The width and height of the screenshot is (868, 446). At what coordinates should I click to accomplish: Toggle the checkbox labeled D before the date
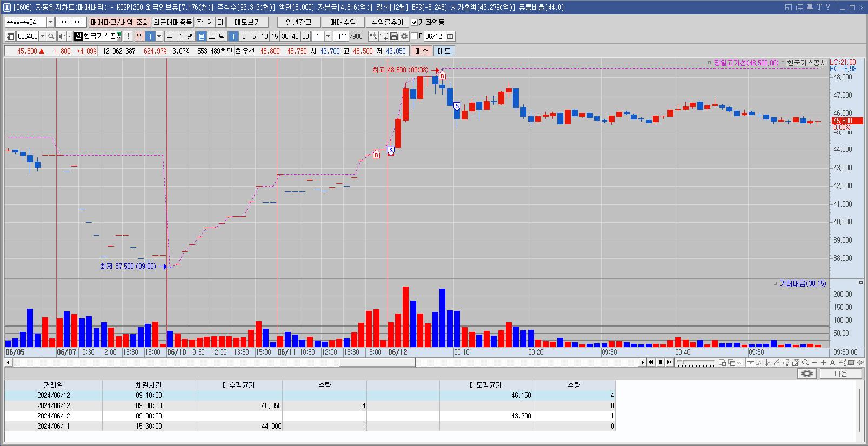click(414, 36)
